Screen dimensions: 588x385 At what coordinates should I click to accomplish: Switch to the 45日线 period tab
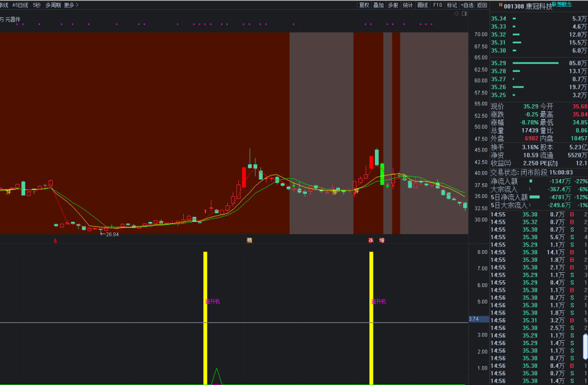[x=20, y=5]
